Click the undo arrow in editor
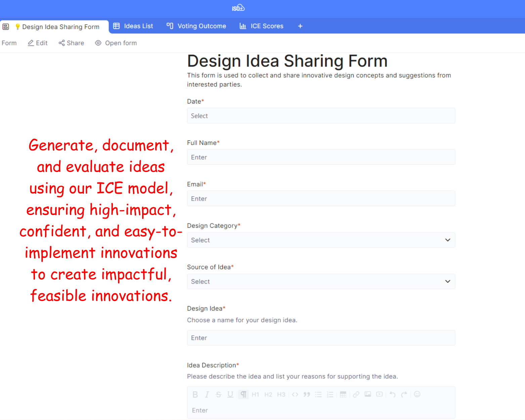The width and height of the screenshot is (525, 420). 392,394
